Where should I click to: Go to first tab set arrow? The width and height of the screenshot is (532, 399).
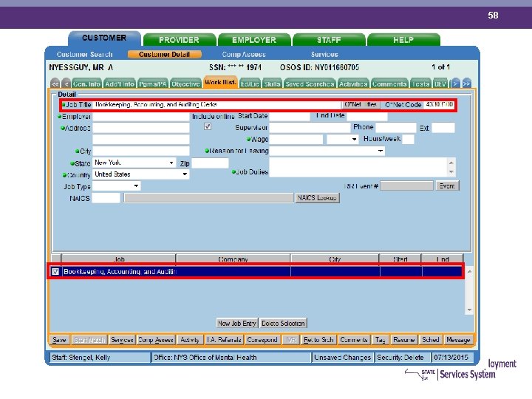[55, 83]
